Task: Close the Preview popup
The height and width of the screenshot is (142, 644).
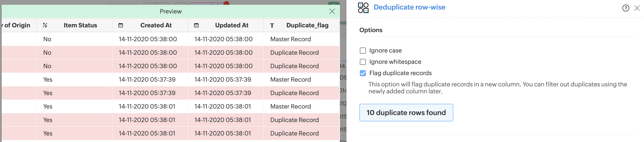Action: 332,12
